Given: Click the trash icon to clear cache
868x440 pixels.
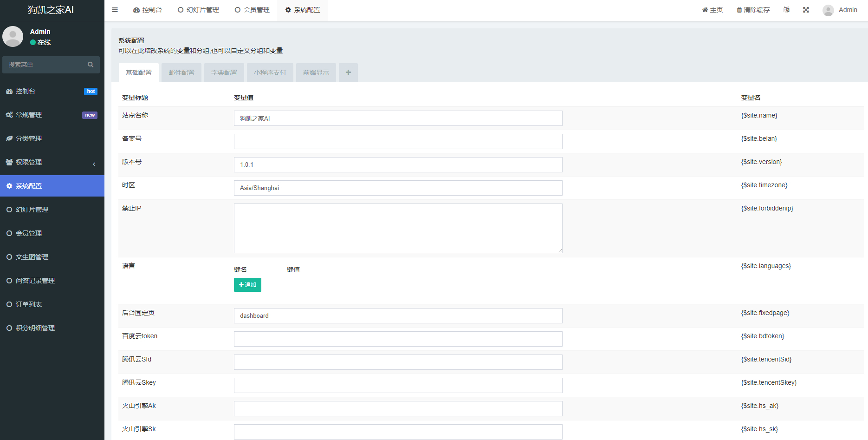Looking at the screenshot, I should tap(739, 10).
